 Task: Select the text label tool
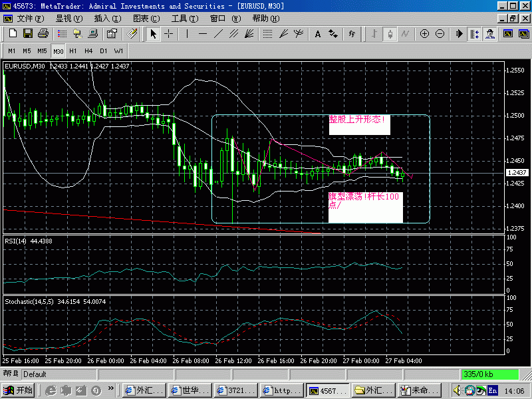(318, 34)
